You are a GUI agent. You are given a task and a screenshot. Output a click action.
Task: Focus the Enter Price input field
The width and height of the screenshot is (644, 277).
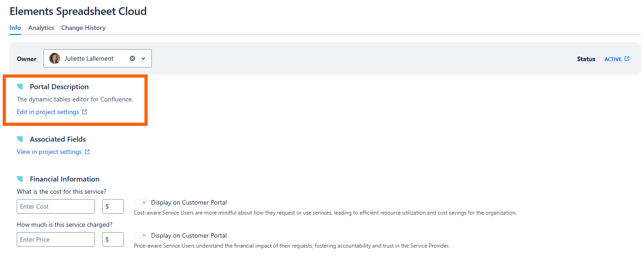pos(56,239)
